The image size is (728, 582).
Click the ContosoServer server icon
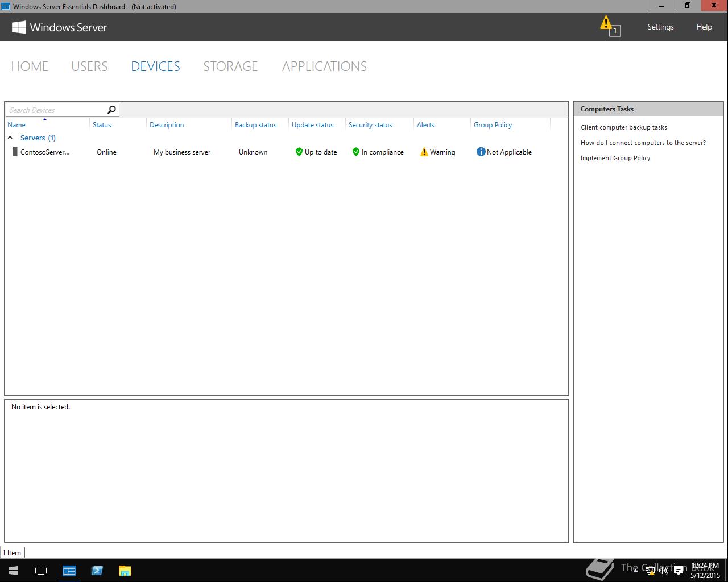[15, 152]
